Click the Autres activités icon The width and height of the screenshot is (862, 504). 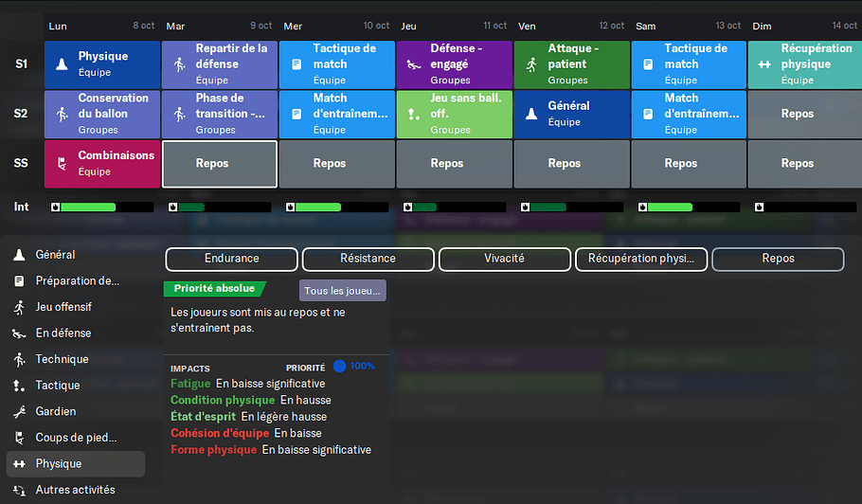(19, 490)
